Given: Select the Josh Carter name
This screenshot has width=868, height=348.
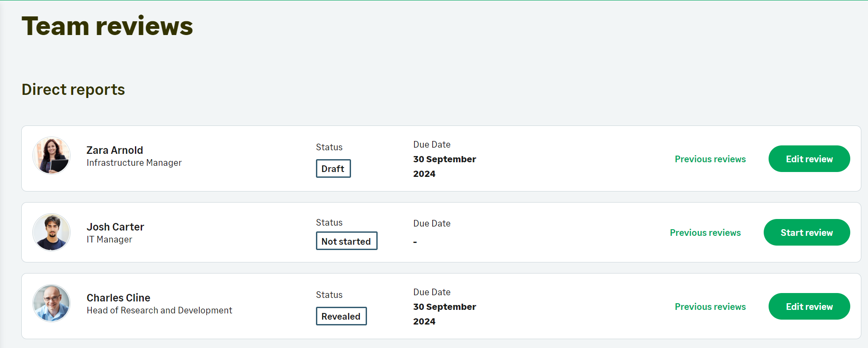Looking at the screenshot, I should coord(115,227).
